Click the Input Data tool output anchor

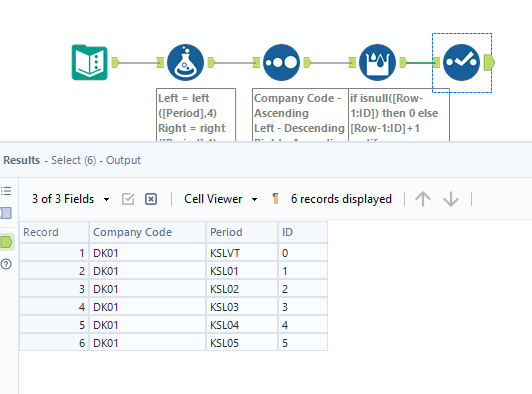point(115,62)
